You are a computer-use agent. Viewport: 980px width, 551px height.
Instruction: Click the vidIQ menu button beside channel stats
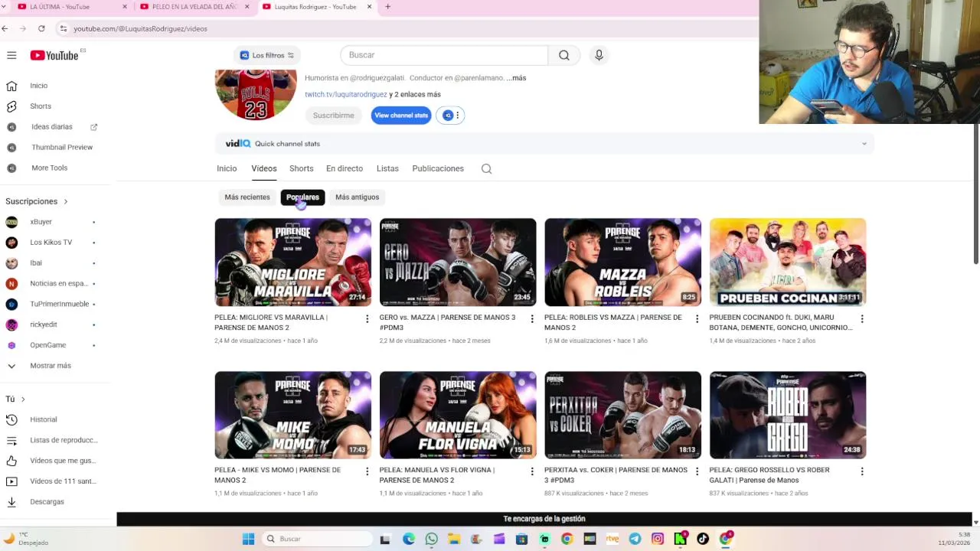point(450,116)
